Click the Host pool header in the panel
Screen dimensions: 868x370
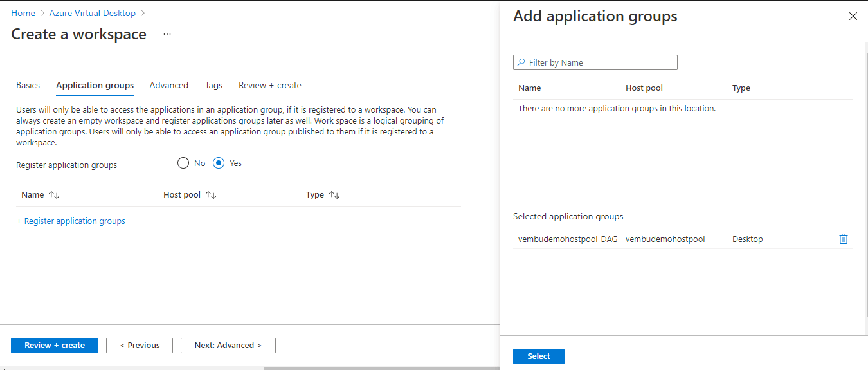tap(644, 88)
